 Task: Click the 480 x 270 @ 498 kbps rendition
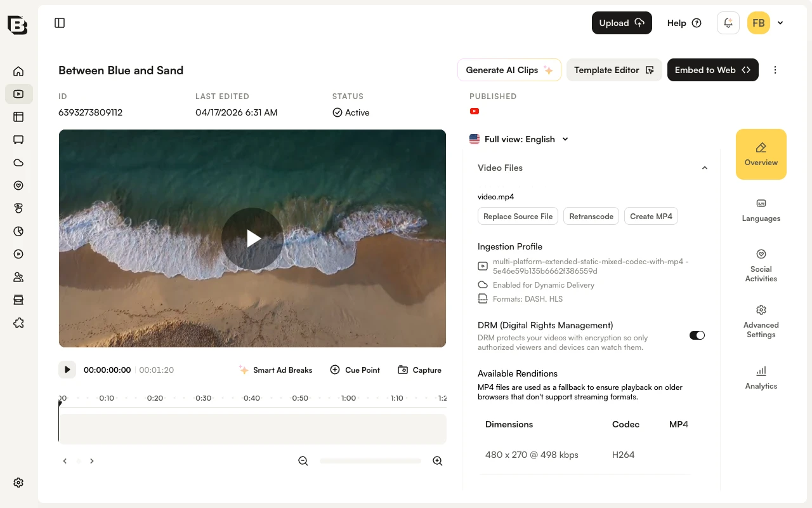coord(532,455)
